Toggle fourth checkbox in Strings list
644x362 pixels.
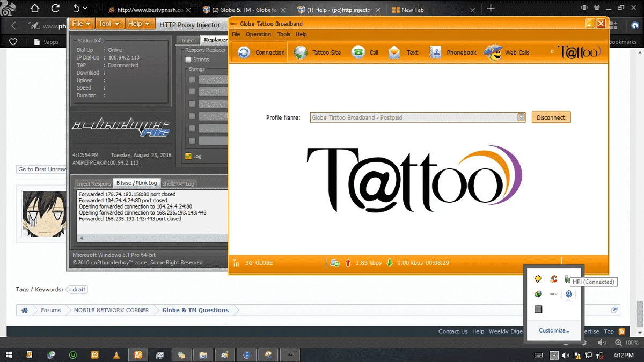point(192,116)
